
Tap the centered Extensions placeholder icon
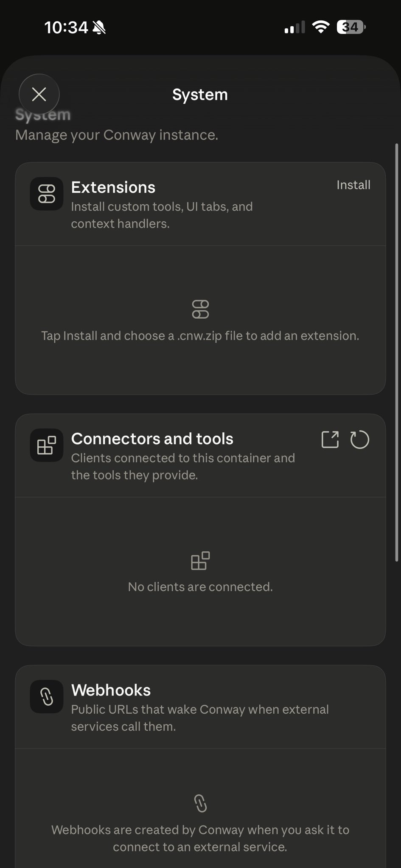[200, 309]
